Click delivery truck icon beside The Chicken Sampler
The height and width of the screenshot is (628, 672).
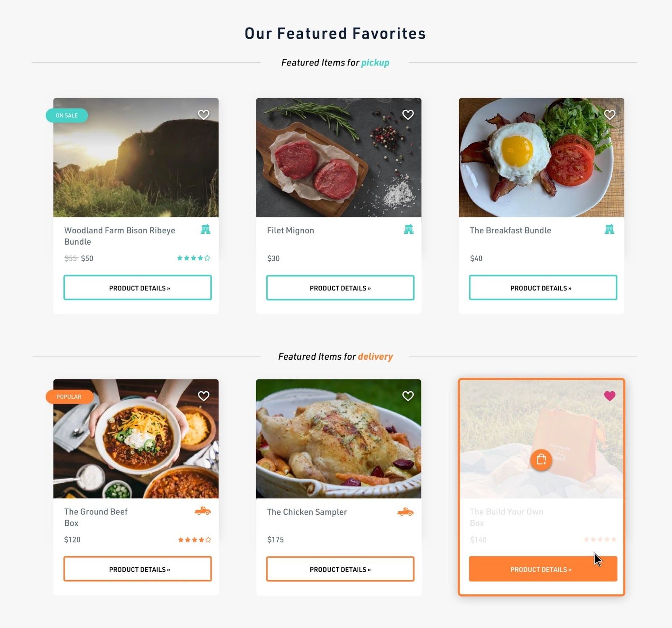(x=405, y=512)
